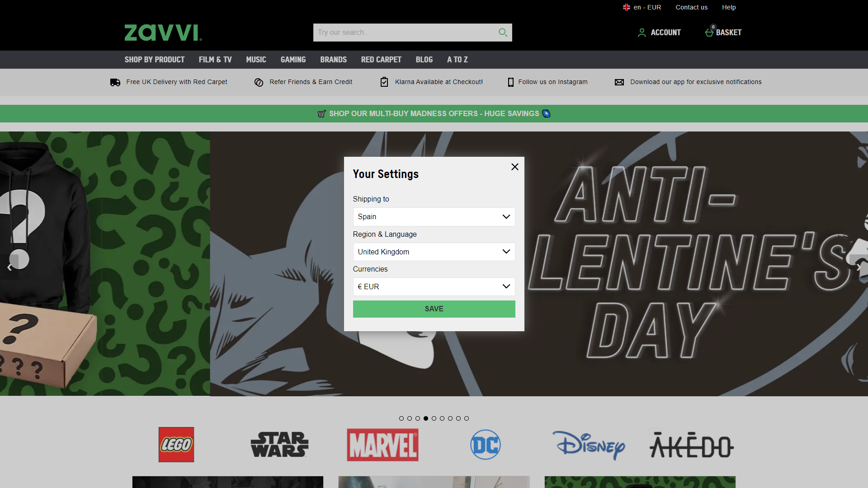
Task: Select fourth active carousel dot
Action: [426, 418]
